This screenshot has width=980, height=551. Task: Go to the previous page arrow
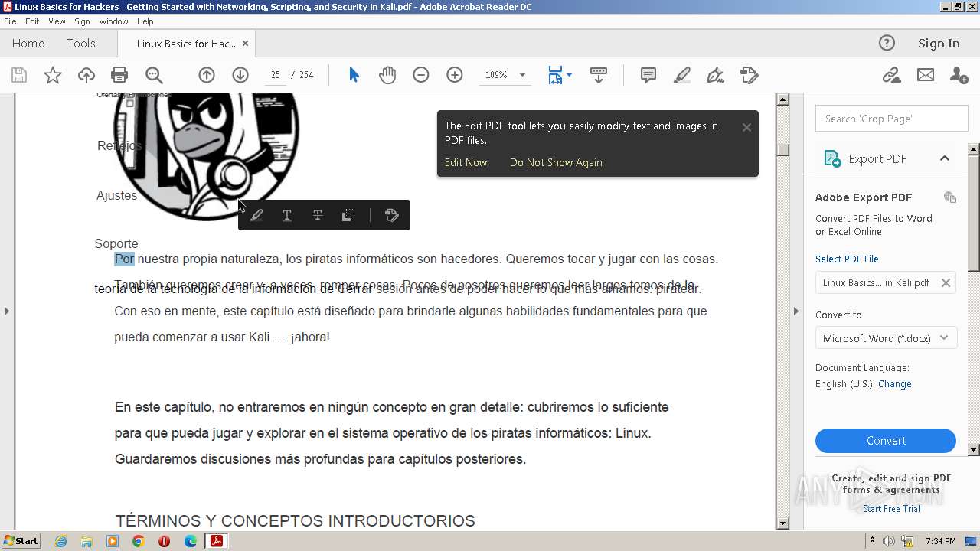point(207,75)
